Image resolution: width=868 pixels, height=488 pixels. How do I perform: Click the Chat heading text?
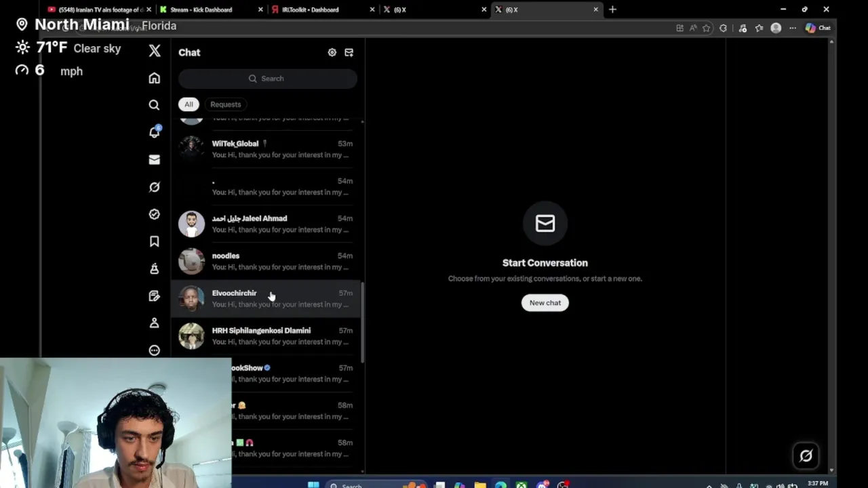(x=189, y=52)
